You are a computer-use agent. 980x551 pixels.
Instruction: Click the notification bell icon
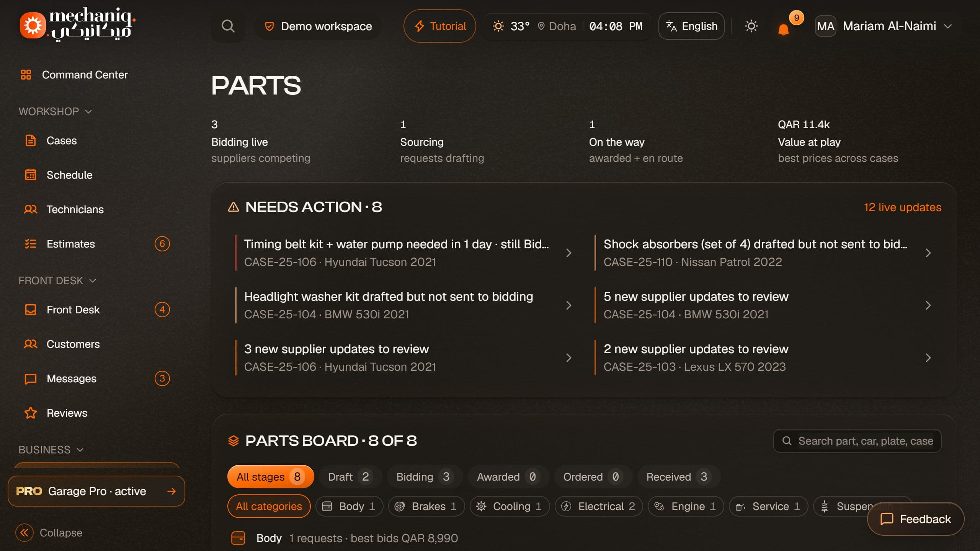(783, 29)
